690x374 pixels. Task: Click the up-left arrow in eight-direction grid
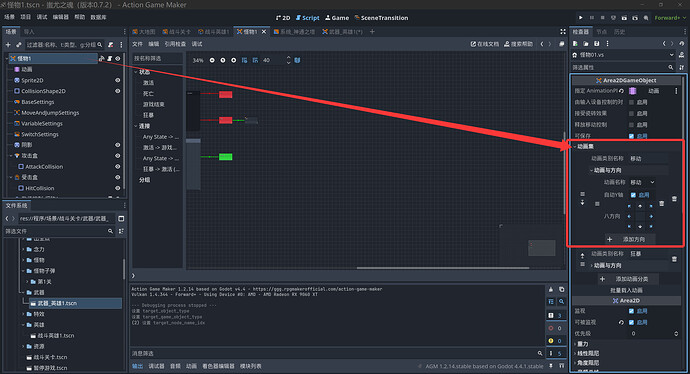point(629,206)
